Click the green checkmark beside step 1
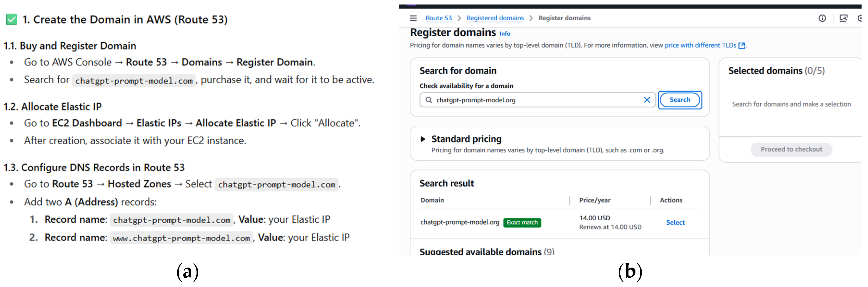This screenshot has width=868, height=287. pos(12,19)
